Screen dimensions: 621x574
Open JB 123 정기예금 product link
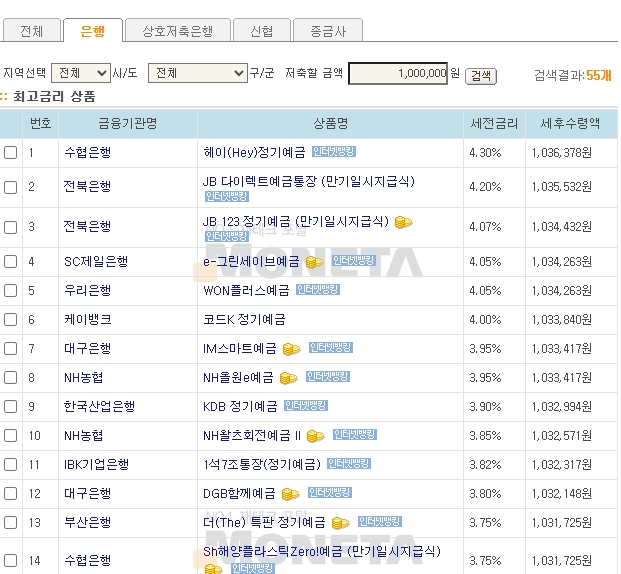[296, 221]
